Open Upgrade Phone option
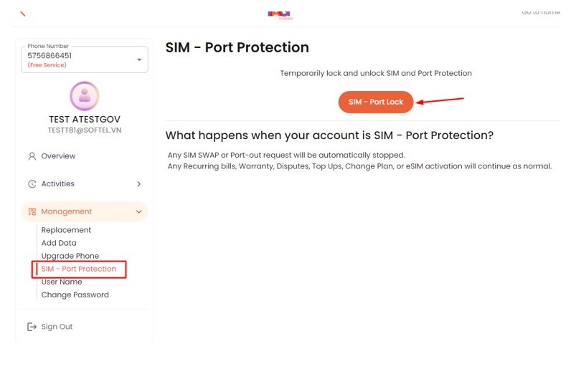 (70, 256)
